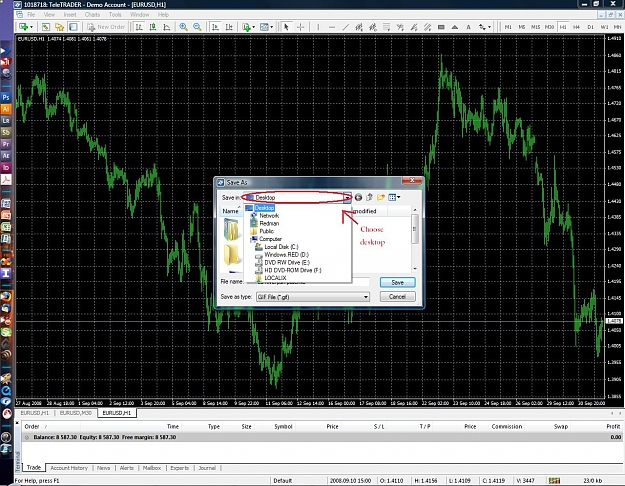Toggle the Auto Scroll chart icon
The height and width of the screenshot is (486, 625).
(215, 27)
